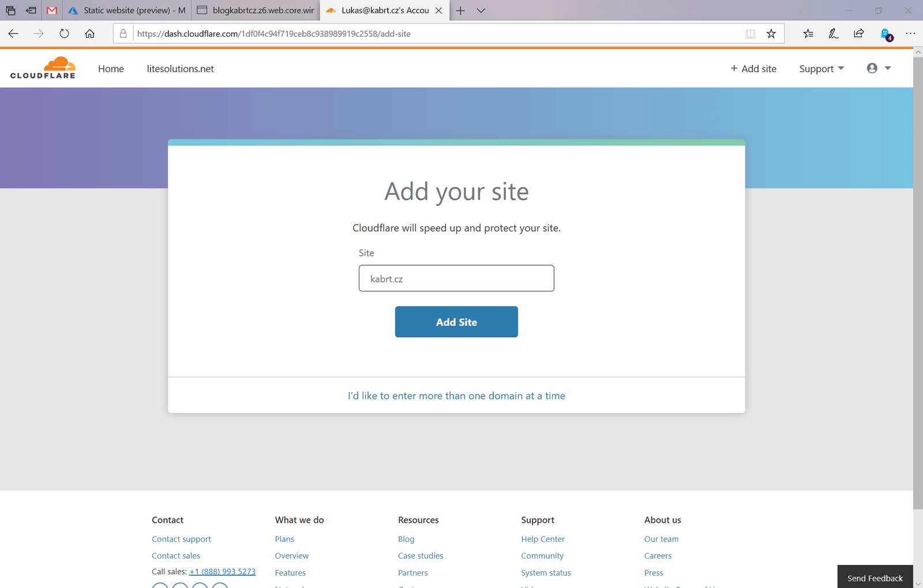The height and width of the screenshot is (588, 923).
Task: Click the share page icon
Action: 859,33
